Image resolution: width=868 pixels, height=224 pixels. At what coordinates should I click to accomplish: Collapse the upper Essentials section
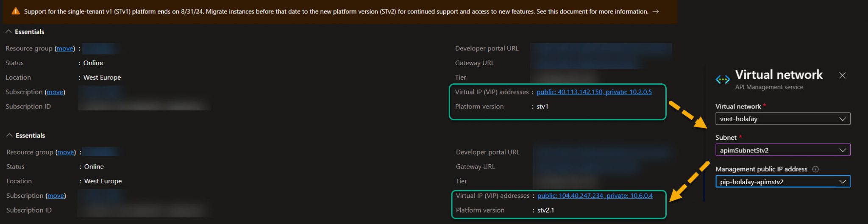[8, 32]
